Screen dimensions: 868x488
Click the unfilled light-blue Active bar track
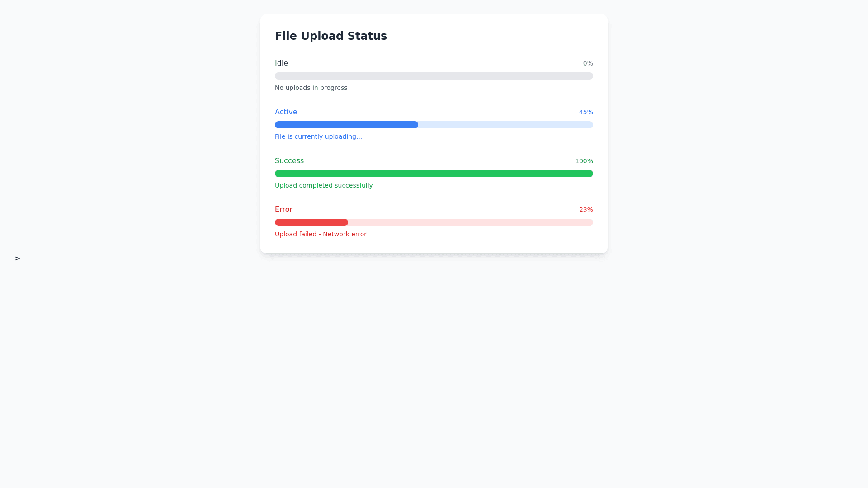click(505, 125)
